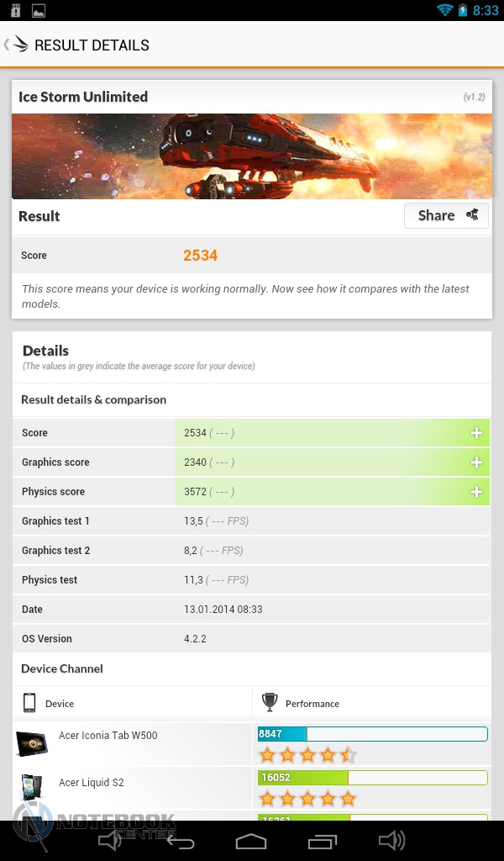
Task: Open the Recent apps button
Action: [322, 841]
